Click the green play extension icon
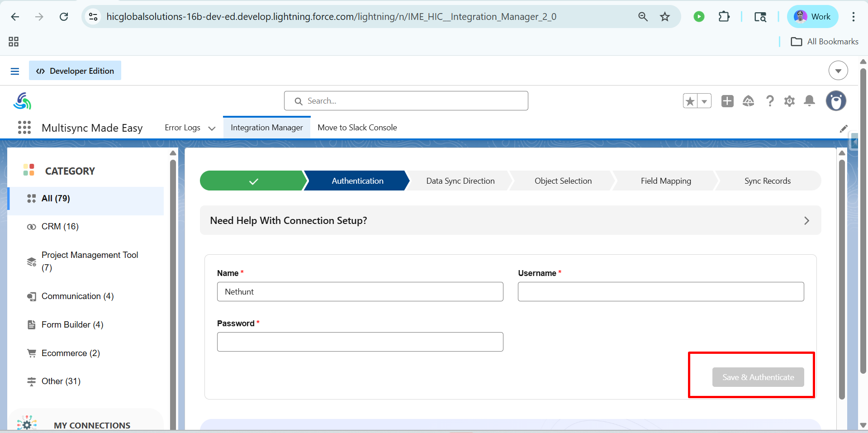868x433 pixels. (x=699, y=17)
